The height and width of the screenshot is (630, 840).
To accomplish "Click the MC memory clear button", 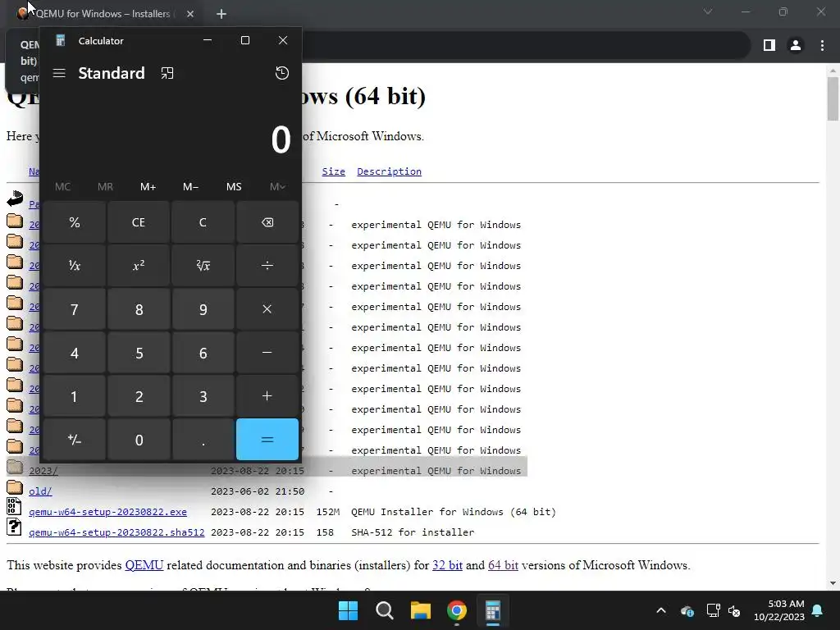I will [x=62, y=186].
